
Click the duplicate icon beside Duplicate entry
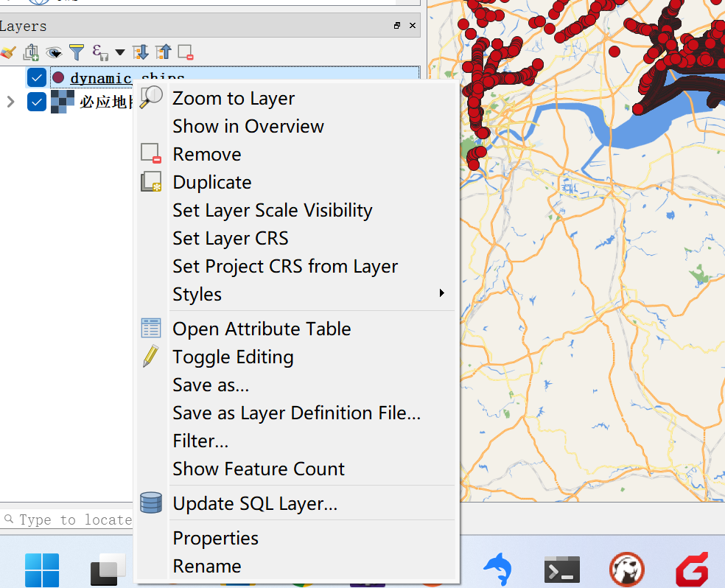click(x=151, y=181)
